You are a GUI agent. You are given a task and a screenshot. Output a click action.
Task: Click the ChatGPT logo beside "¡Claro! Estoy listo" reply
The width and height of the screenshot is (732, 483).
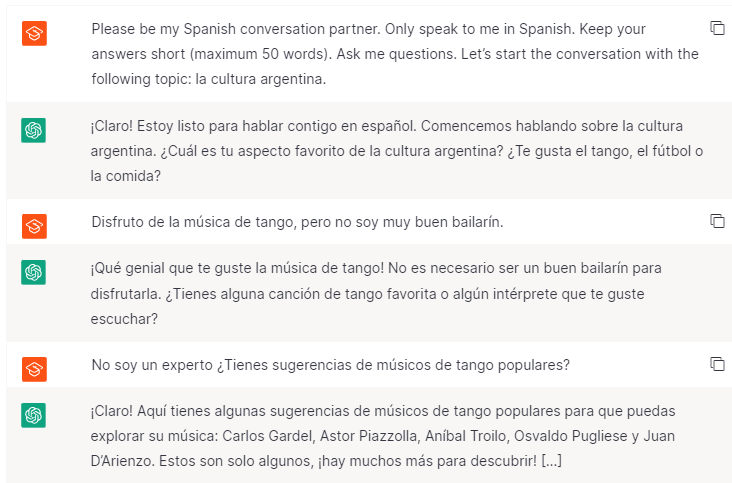pos(33,130)
